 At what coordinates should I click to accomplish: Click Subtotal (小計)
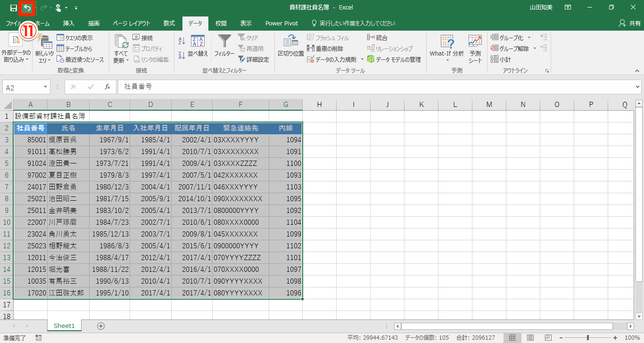501,59
